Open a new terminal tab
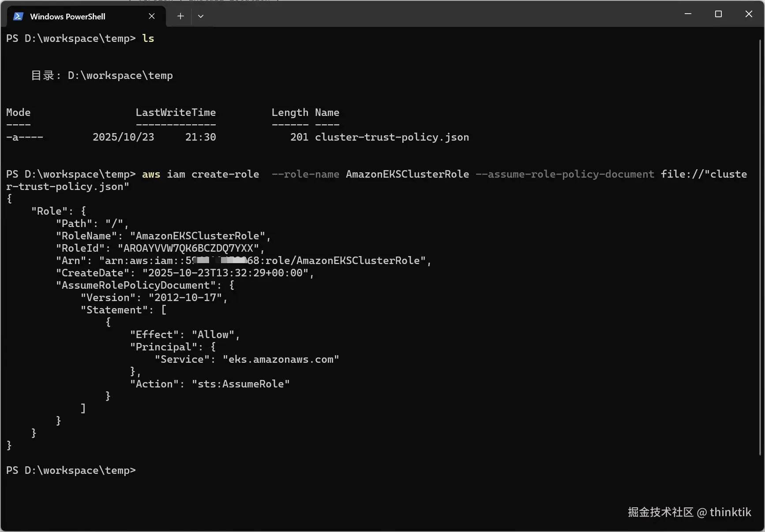The width and height of the screenshot is (765, 532). coord(180,16)
